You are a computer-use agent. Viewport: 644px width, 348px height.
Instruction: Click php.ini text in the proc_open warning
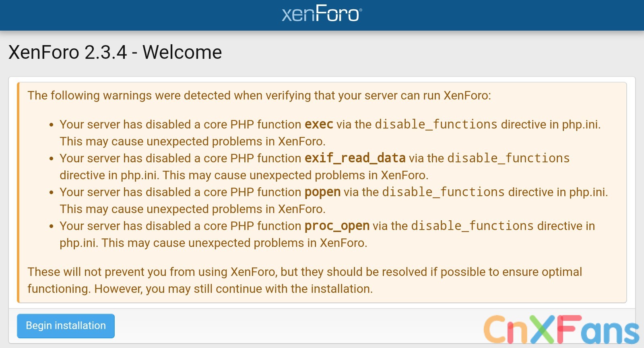pos(78,243)
